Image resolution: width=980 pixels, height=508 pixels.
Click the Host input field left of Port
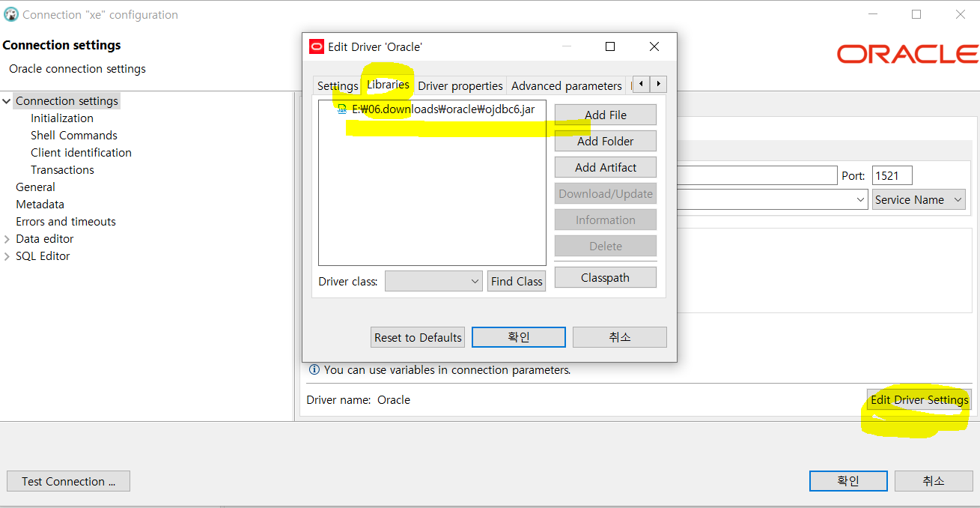click(x=757, y=175)
